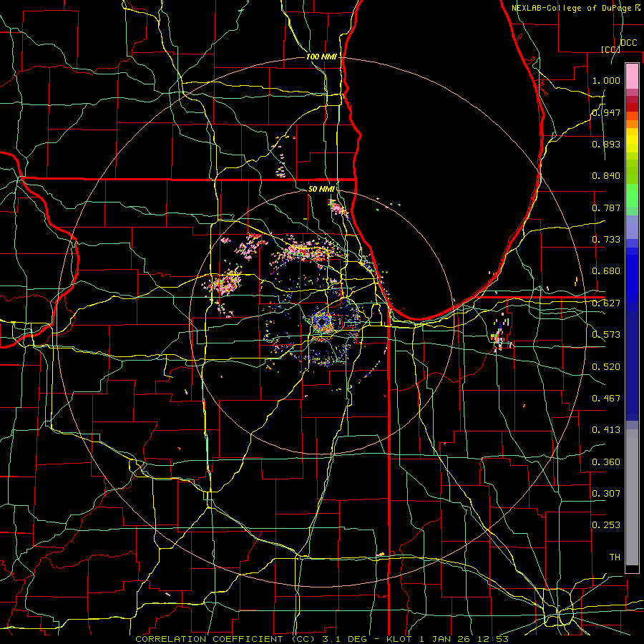644x644 pixels.
Task: Click the [CC] units label
Action: point(610,49)
